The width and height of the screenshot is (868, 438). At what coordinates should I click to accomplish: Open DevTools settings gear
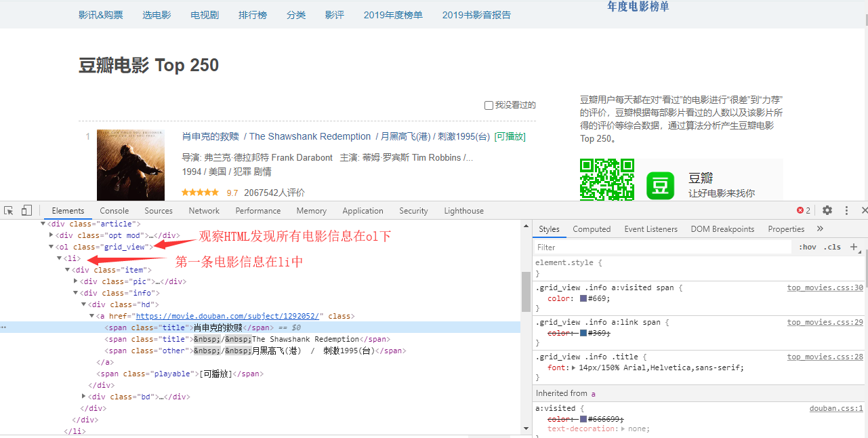tap(827, 210)
